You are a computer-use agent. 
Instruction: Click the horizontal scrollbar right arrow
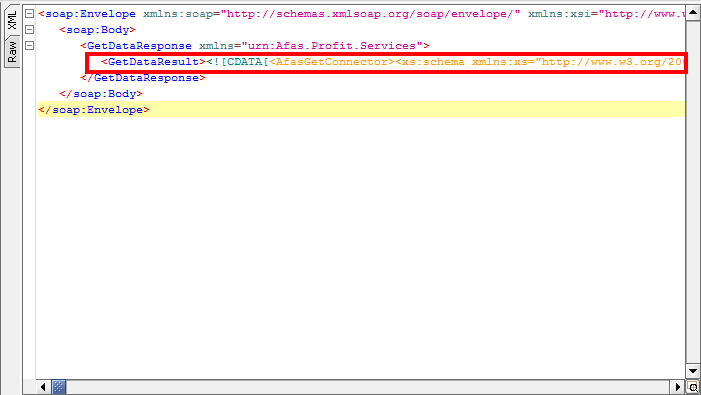(x=678, y=387)
